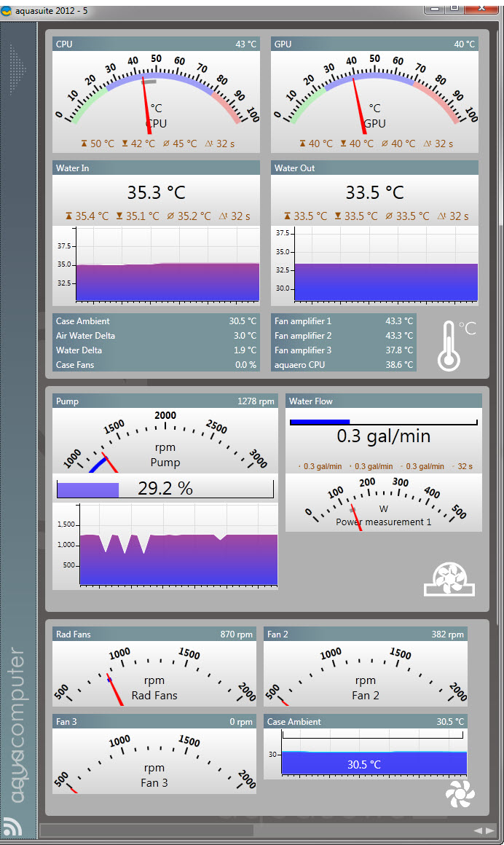504x845 pixels.
Task: Click the horizontal scrollbar at the bottom
Action: [x=146, y=830]
